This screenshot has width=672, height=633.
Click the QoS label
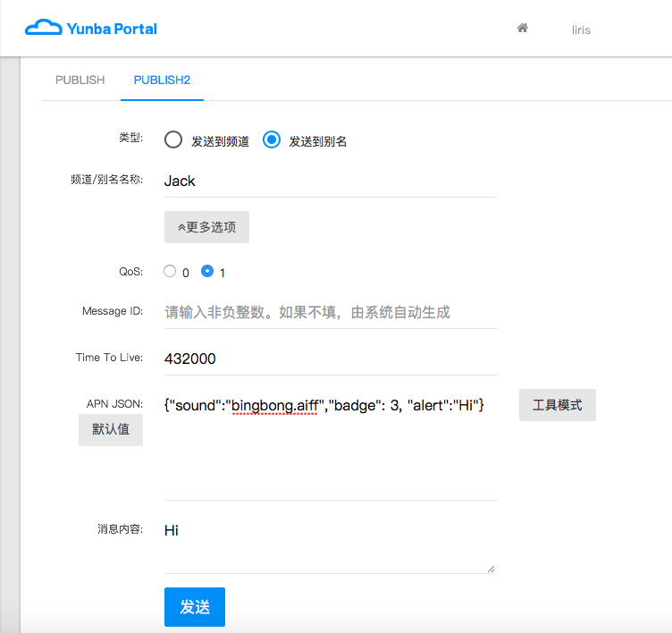[x=131, y=272]
